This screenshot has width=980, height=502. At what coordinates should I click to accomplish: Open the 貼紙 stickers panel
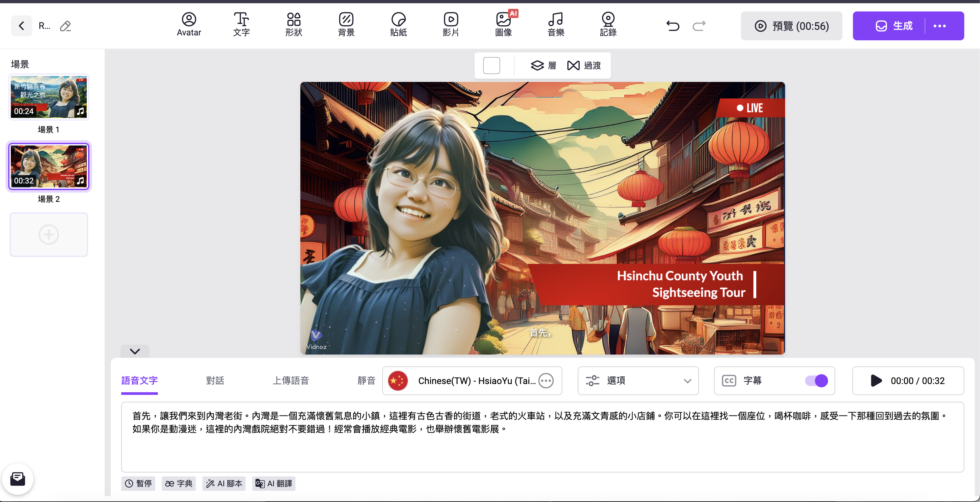[x=398, y=25]
